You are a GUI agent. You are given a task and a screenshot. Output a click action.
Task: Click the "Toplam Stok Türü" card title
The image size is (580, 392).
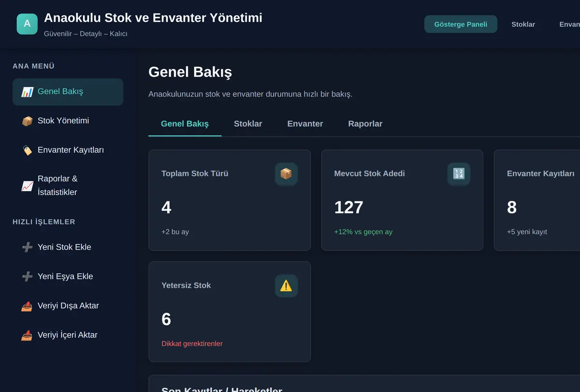point(195,174)
